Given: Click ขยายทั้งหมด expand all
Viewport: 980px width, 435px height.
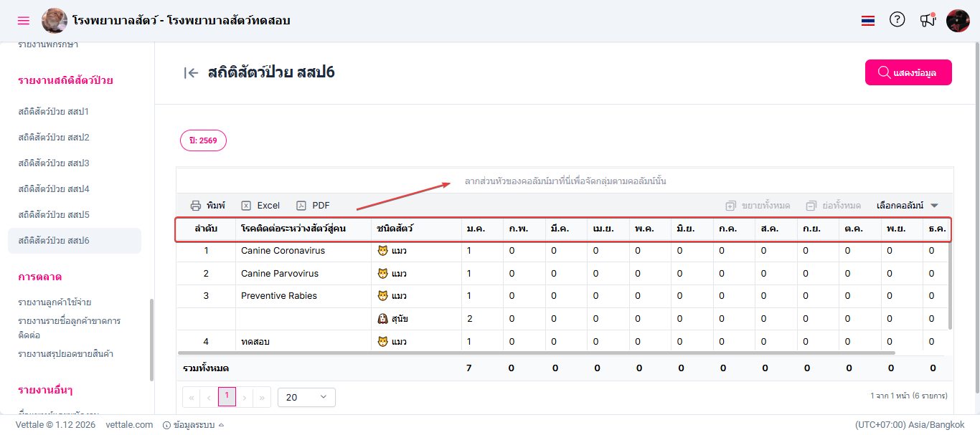Looking at the screenshot, I should [758, 206].
